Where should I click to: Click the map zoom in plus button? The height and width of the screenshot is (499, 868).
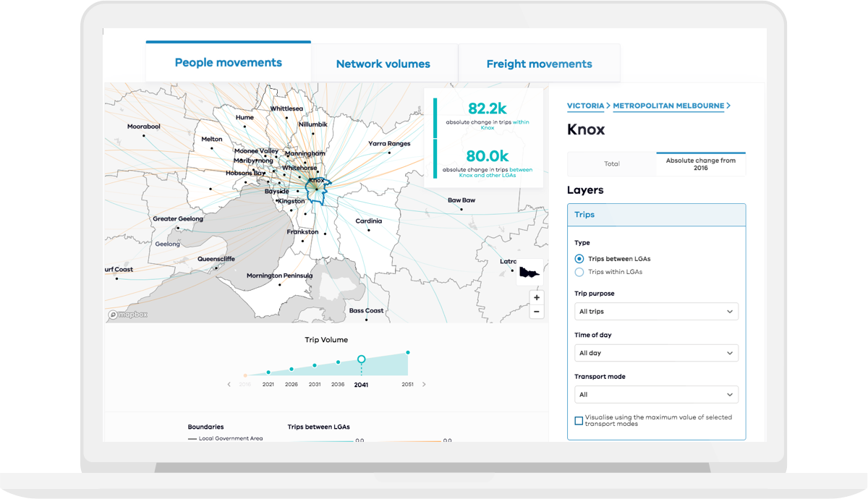(x=536, y=298)
